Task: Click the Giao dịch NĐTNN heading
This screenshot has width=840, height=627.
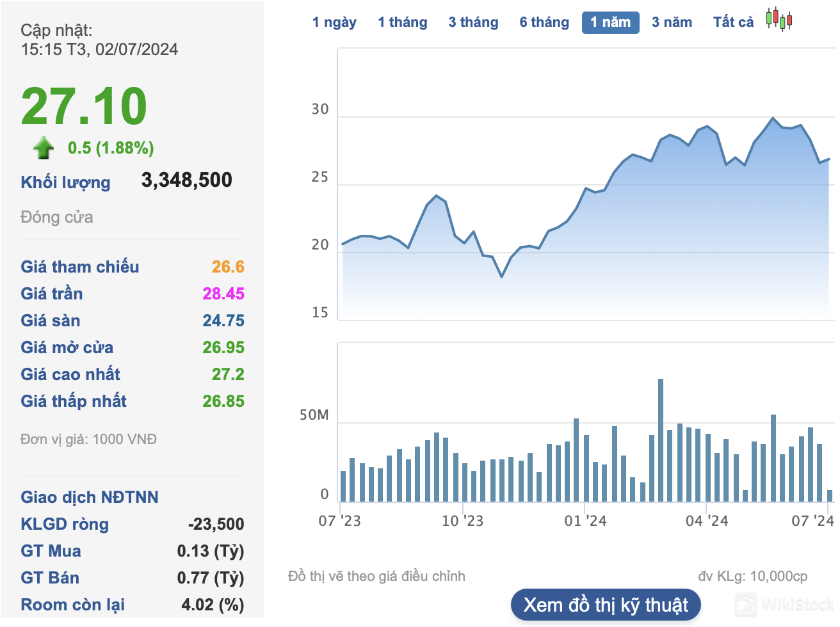Action: [89, 497]
